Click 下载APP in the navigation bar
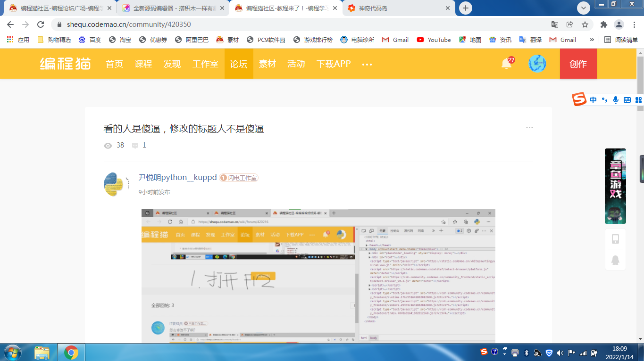 (334, 64)
